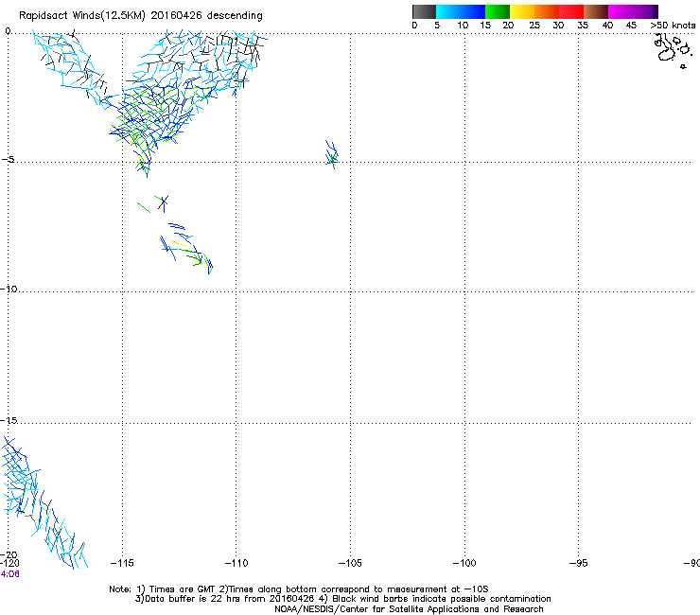This screenshot has width=700, height=615.
Task: Click the Rapidscat Winds title text
Action: [141, 15]
